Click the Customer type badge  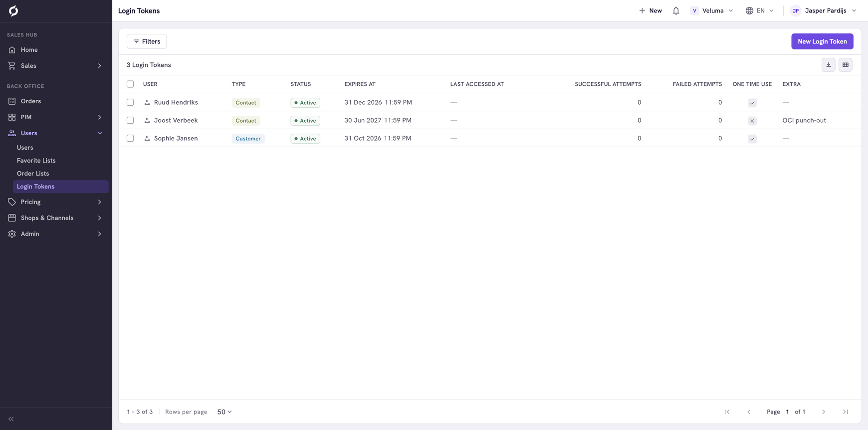pos(248,139)
